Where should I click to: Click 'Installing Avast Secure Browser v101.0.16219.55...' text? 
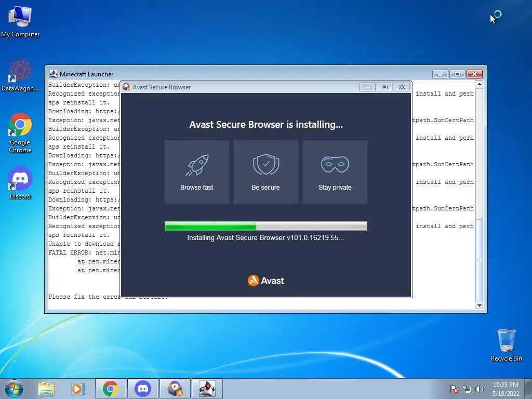tap(265, 237)
